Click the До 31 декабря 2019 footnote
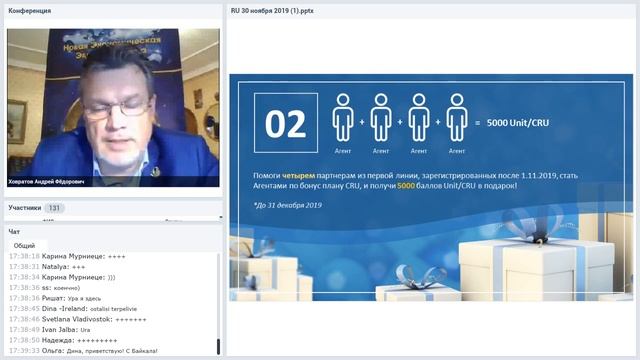The image size is (640, 360). tap(288, 205)
